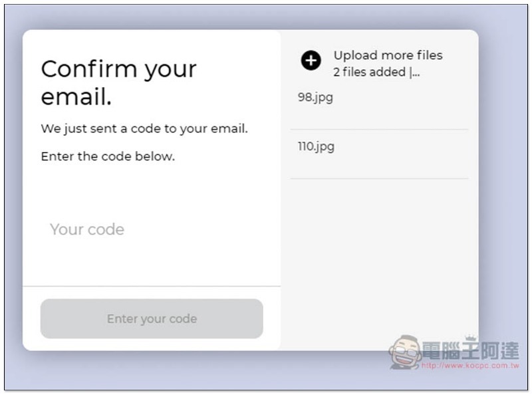Expand the ellipsis after "2 files added"

pyautogui.click(x=415, y=72)
